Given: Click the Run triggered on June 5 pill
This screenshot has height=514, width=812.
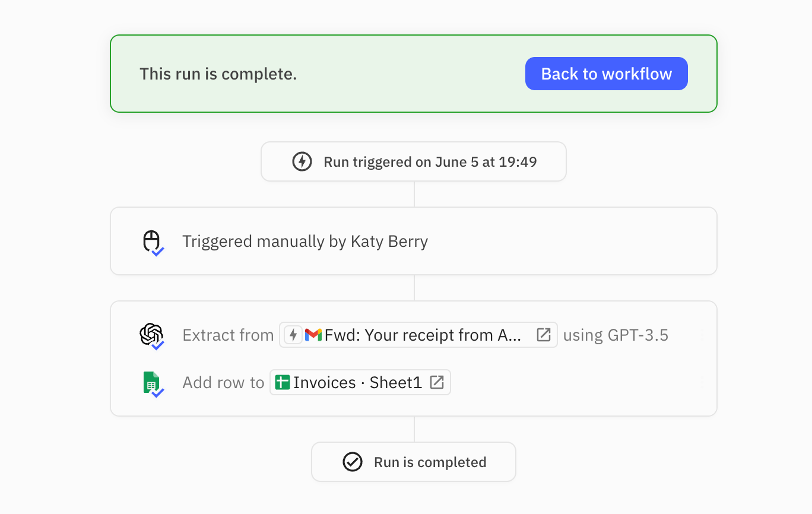Looking at the screenshot, I should click(430, 161).
